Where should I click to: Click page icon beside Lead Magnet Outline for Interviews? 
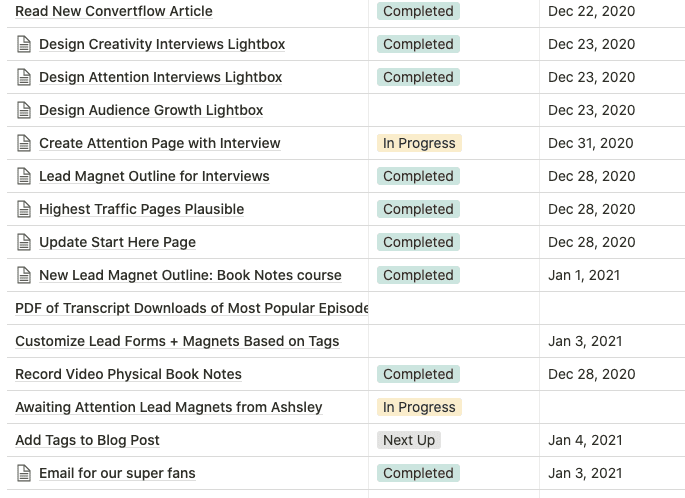tap(24, 176)
